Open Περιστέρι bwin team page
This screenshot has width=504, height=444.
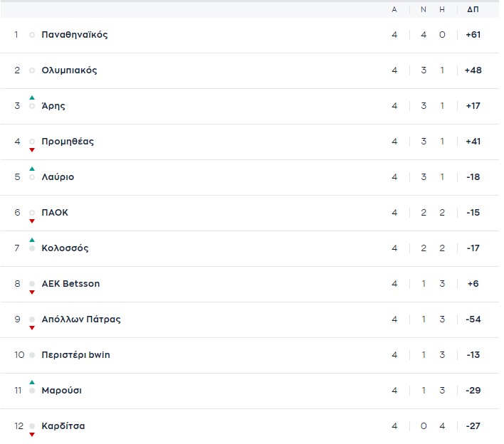(x=76, y=355)
